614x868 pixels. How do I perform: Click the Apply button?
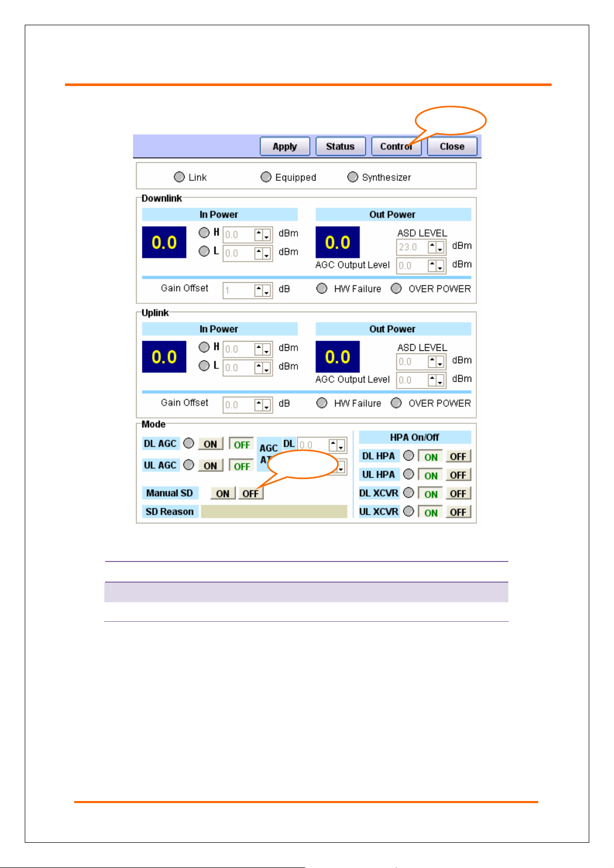[x=285, y=146]
